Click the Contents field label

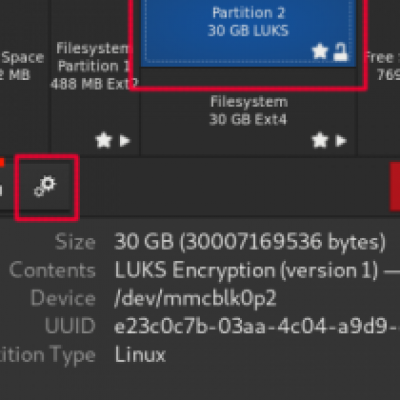click(52, 270)
